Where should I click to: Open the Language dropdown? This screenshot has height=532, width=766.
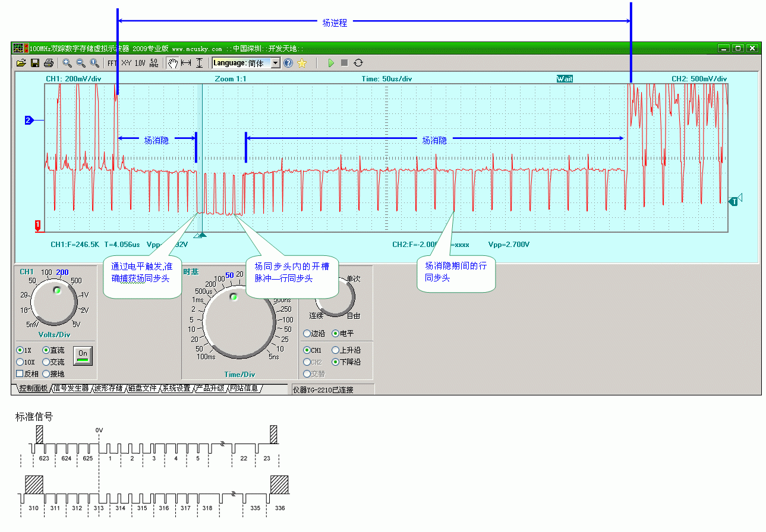tap(275, 63)
